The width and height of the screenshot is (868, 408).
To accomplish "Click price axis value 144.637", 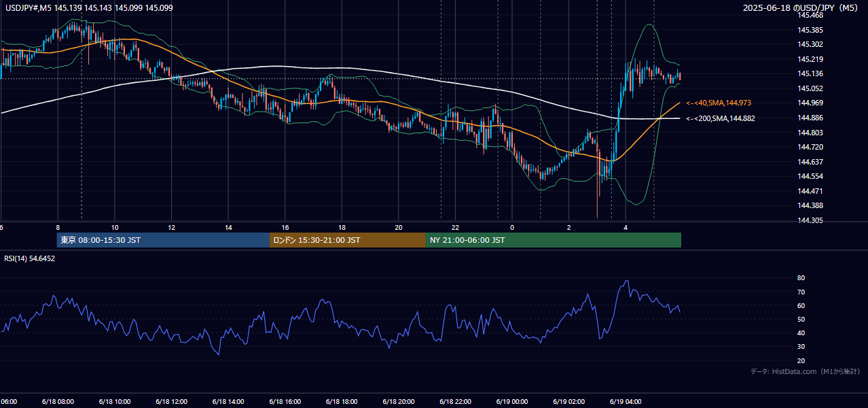I will pos(810,162).
